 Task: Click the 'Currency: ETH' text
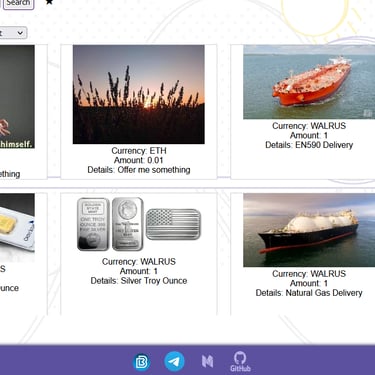point(139,151)
